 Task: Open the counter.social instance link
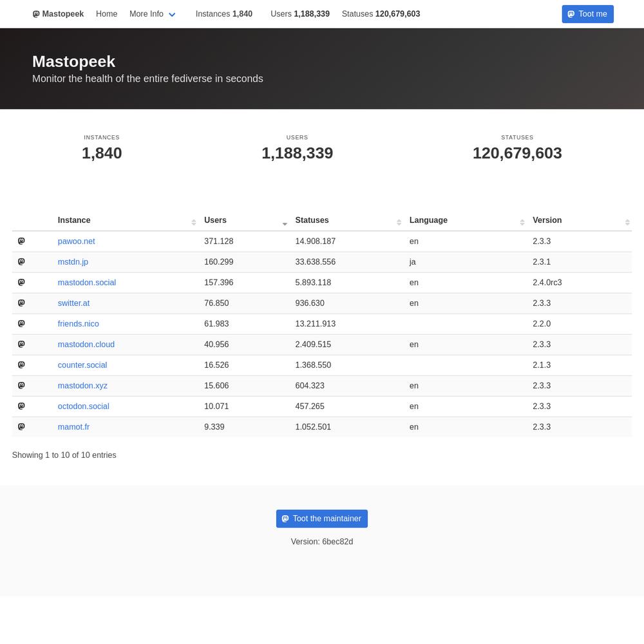(x=82, y=365)
